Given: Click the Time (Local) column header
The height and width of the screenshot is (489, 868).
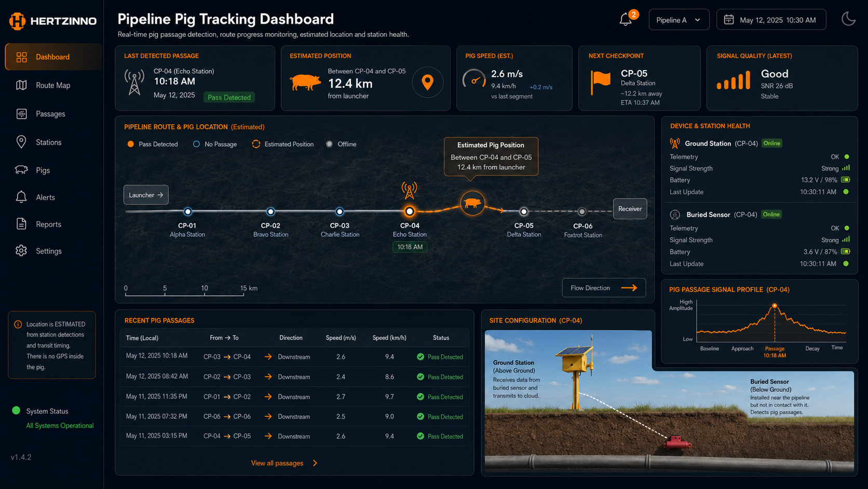Looking at the screenshot, I should tap(142, 338).
